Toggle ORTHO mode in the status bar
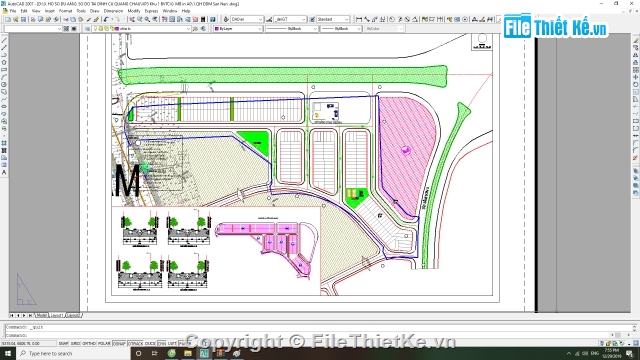 point(89,344)
